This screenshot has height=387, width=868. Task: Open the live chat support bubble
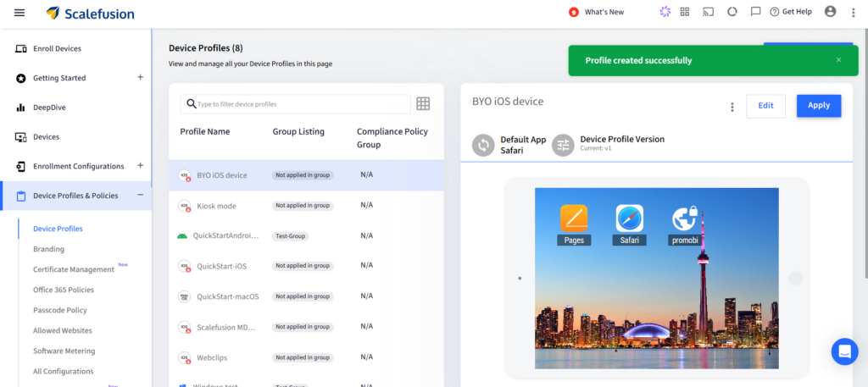(x=844, y=351)
